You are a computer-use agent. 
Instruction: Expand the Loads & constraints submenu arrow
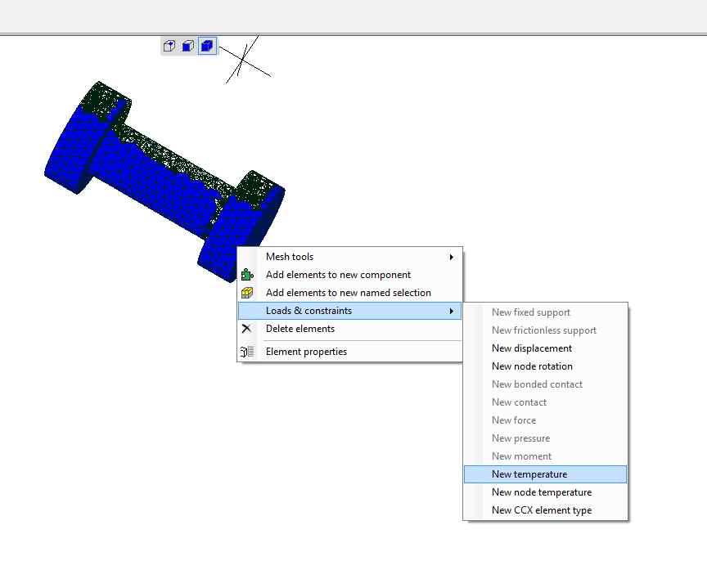tap(452, 311)
